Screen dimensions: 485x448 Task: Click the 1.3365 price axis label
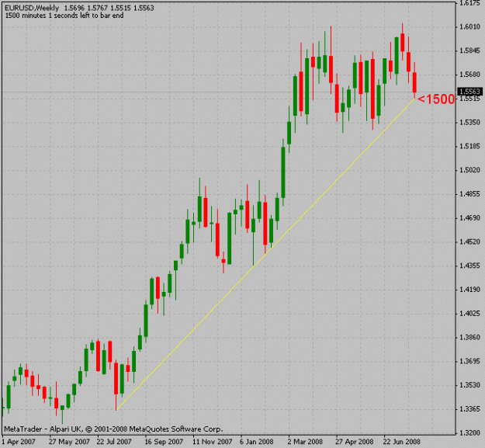(469, 409)
